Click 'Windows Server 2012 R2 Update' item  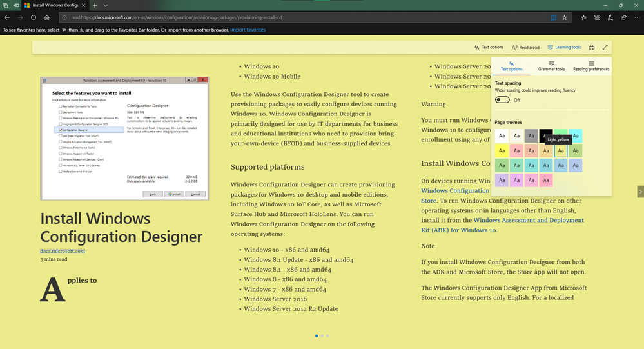pos(291,309)
